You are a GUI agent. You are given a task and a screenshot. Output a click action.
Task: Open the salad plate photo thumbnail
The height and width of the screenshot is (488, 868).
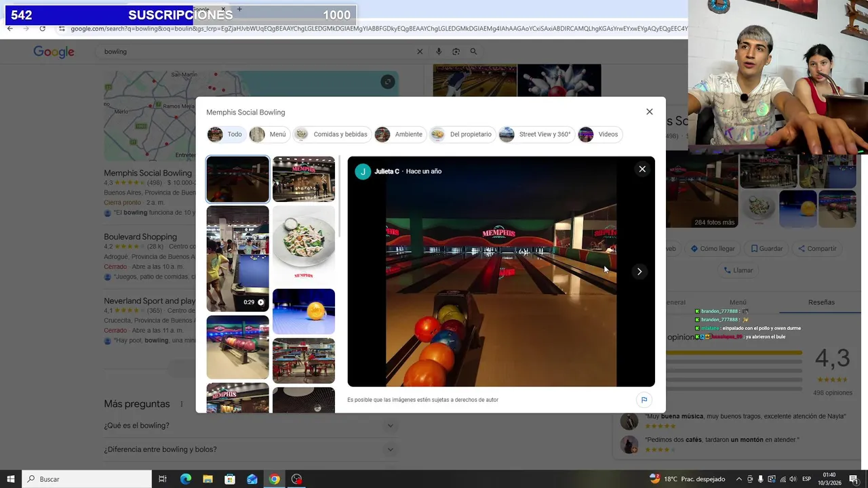coord(304,245)
